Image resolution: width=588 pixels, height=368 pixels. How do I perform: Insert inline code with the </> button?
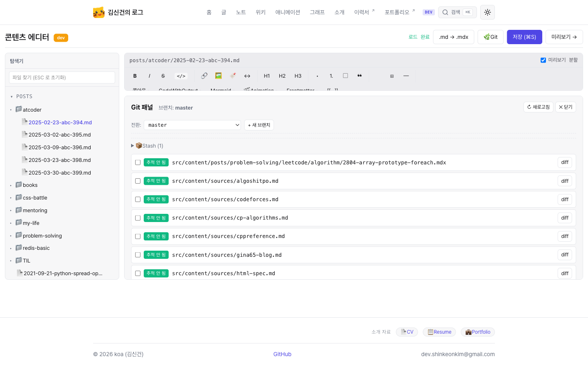pos(181,76)
